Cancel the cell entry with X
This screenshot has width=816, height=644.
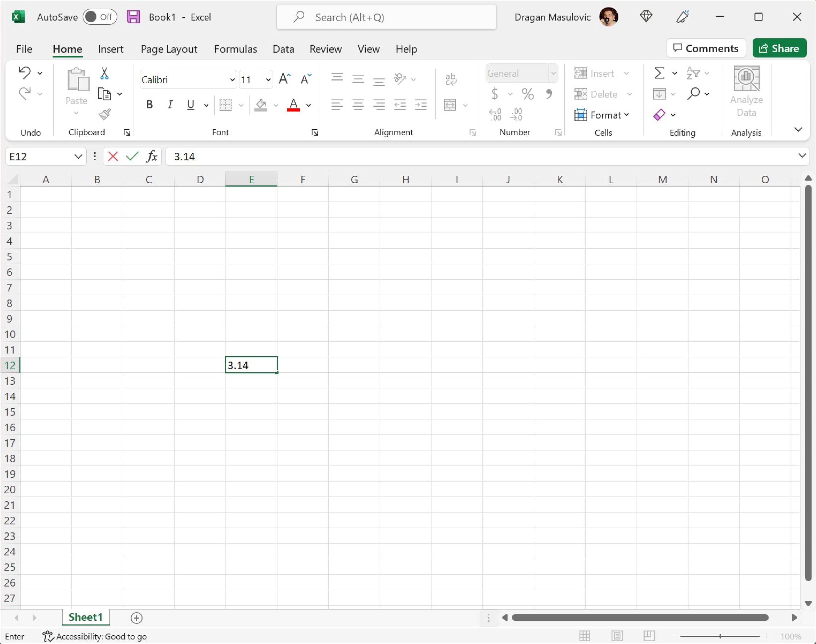coord(113,156)
